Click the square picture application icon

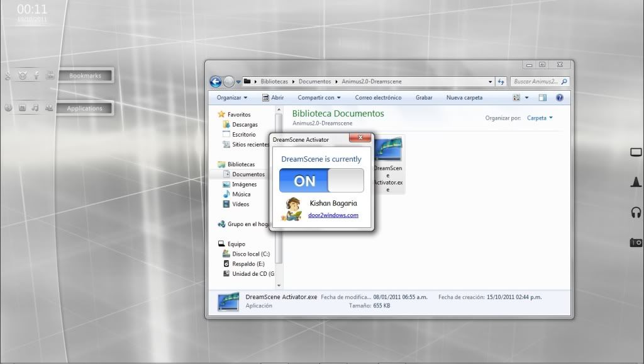coord(22,108)
